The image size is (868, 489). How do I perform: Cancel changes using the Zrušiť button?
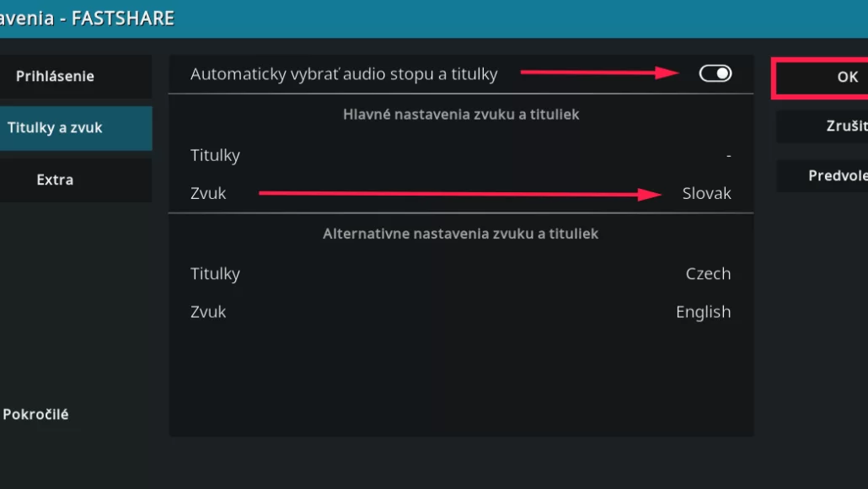843,126
